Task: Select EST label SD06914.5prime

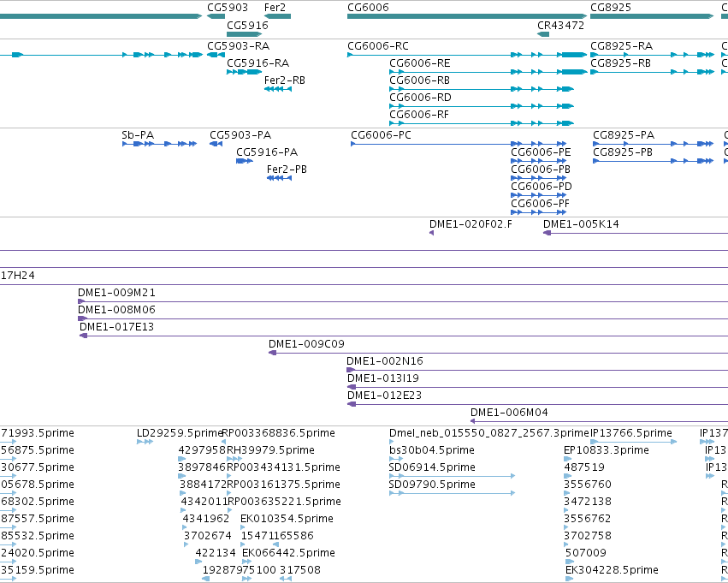Action: [432, 467]
